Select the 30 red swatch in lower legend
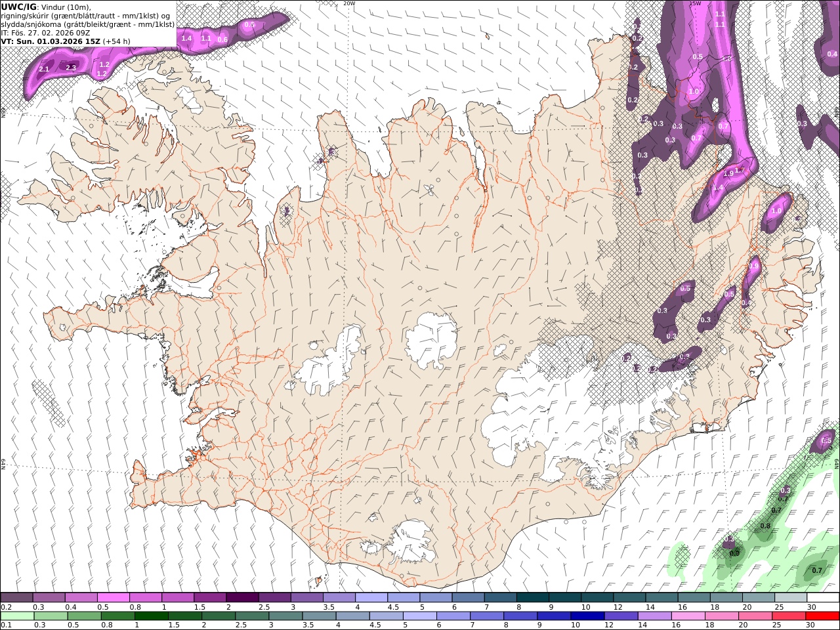The height and width of the screenshot is (630, 840). pyautogui.click(x=822, y=616)
